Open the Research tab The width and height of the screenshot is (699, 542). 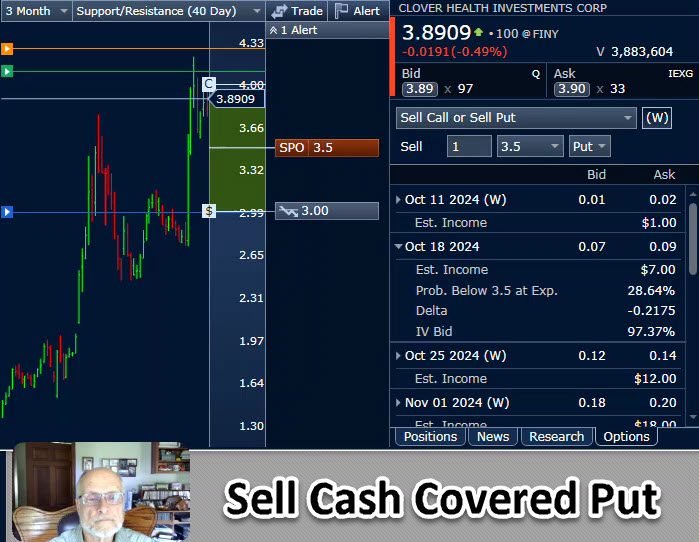pyautogui.click(x=556, y=437)
